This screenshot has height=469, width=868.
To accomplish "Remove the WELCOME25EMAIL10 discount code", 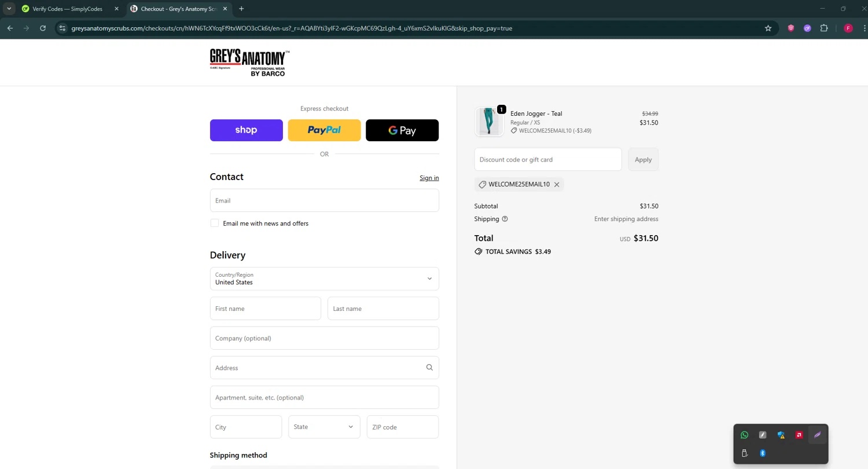I will (x=557, y=185).
